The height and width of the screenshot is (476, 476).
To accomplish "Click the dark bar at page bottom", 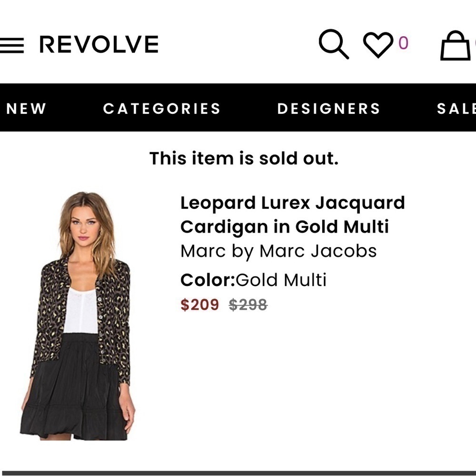I will coord(238,473).
